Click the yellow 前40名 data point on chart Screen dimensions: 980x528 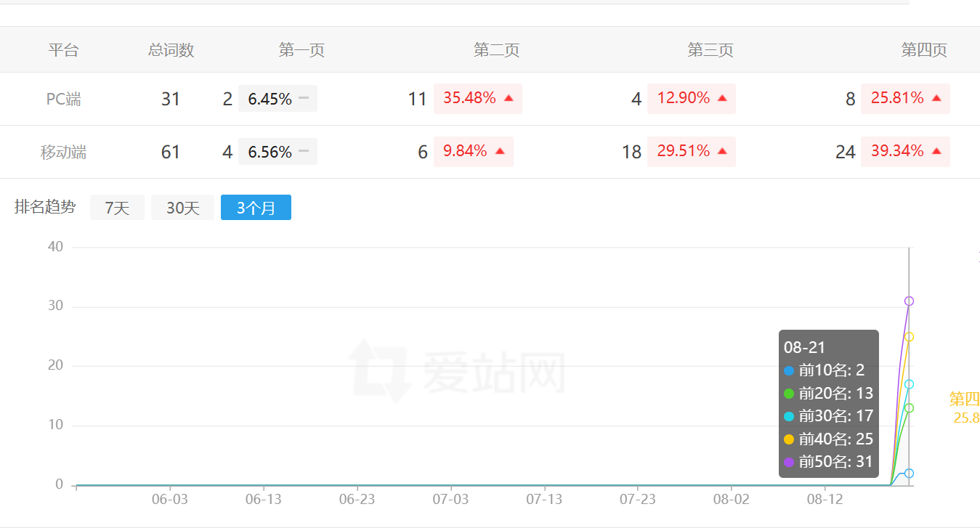pyautogui.click(x=909, y=337)
